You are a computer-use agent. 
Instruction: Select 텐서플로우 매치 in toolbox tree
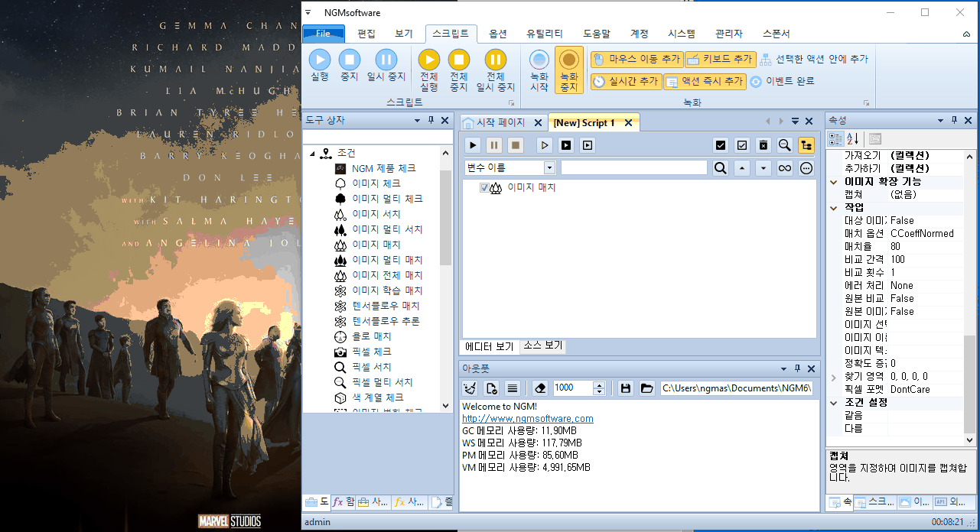coord(386,306)
